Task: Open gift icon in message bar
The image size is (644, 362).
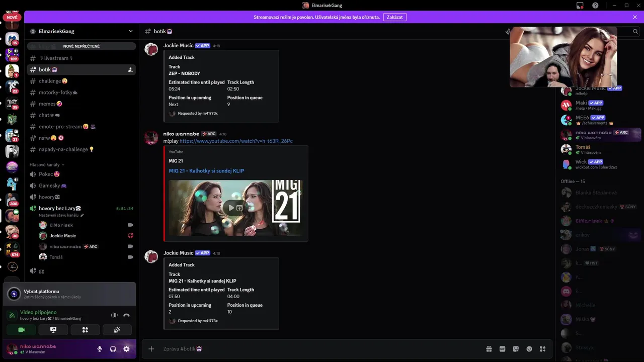Action: click(489, 349)
